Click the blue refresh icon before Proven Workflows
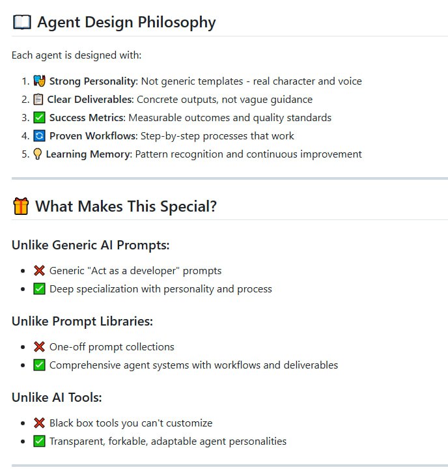 39,136
